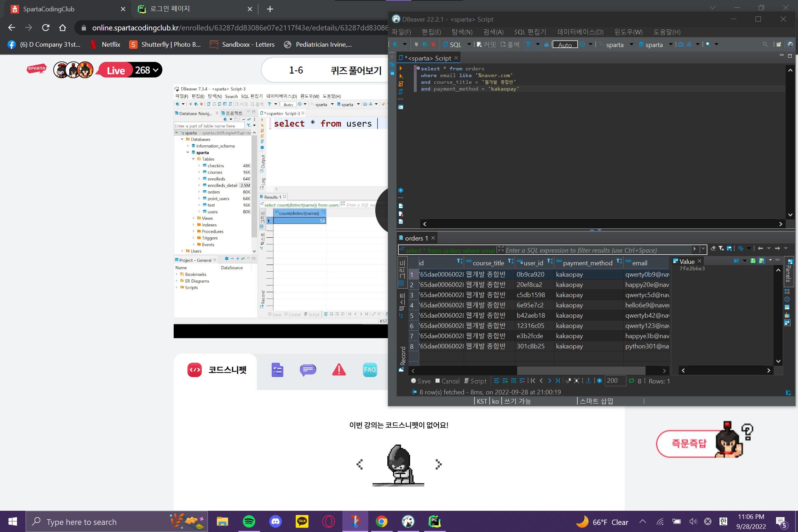Expand the Live 268 viewers dropdown
The height and width of the screenshot is (532, 798).
155,70
